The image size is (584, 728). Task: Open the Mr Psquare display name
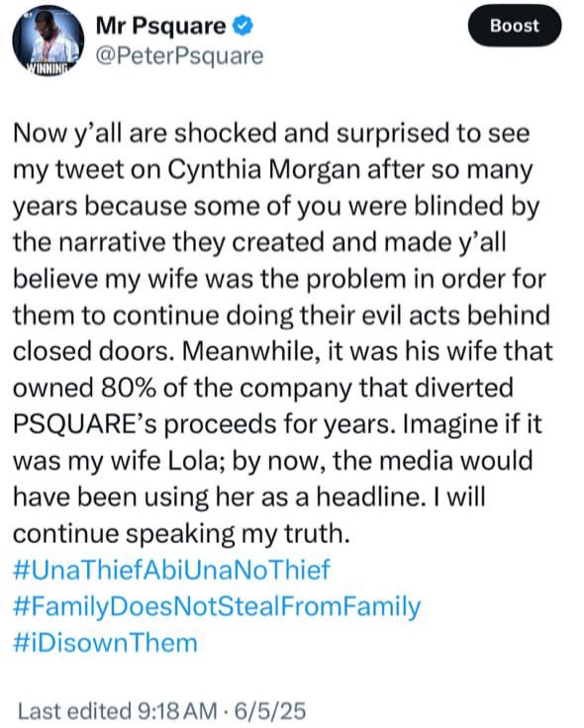[x=160, y=26]
